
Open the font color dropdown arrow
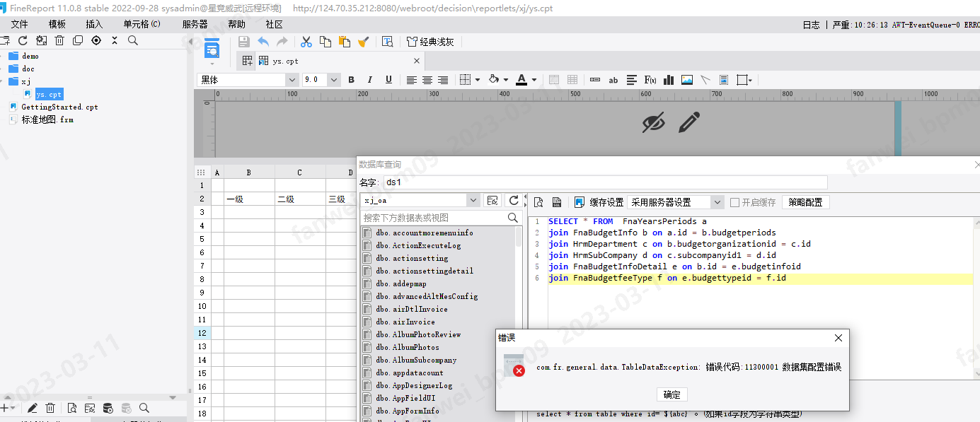(x=534, y=80)
